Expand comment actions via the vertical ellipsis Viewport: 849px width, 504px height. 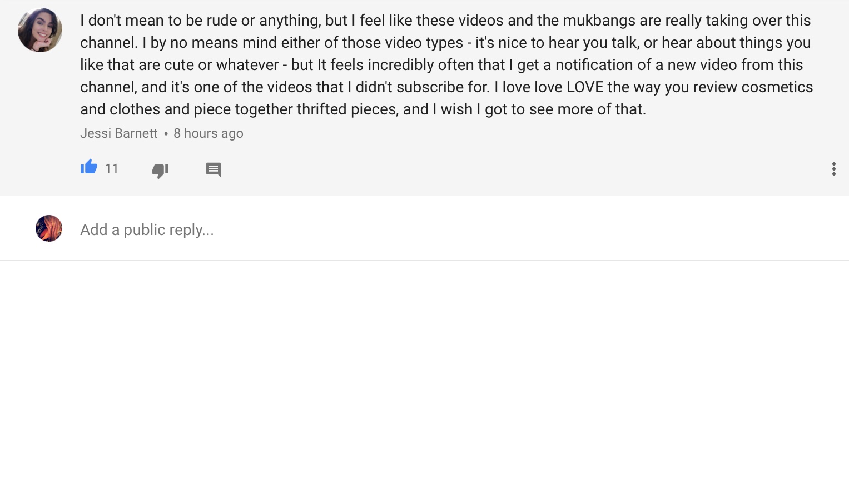(x=833, y=169)
